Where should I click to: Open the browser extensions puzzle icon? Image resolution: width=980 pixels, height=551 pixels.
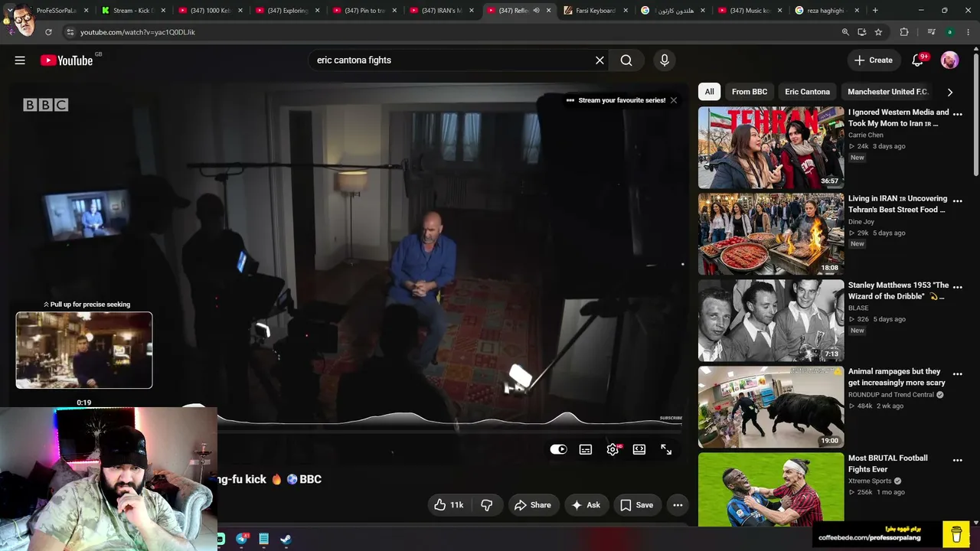click(904, 32)
